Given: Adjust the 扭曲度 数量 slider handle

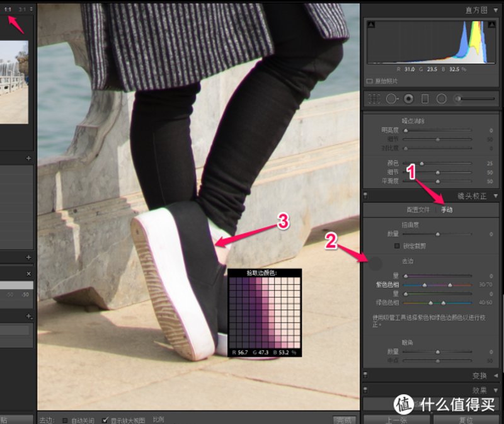Looking at the screenshot, I should coord(437,234).
